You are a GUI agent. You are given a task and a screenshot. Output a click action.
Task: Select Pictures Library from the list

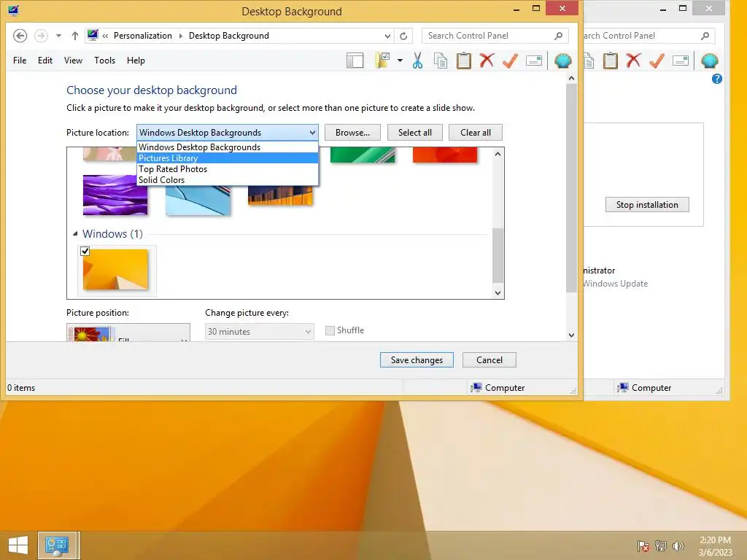click(x=228, y=158)
